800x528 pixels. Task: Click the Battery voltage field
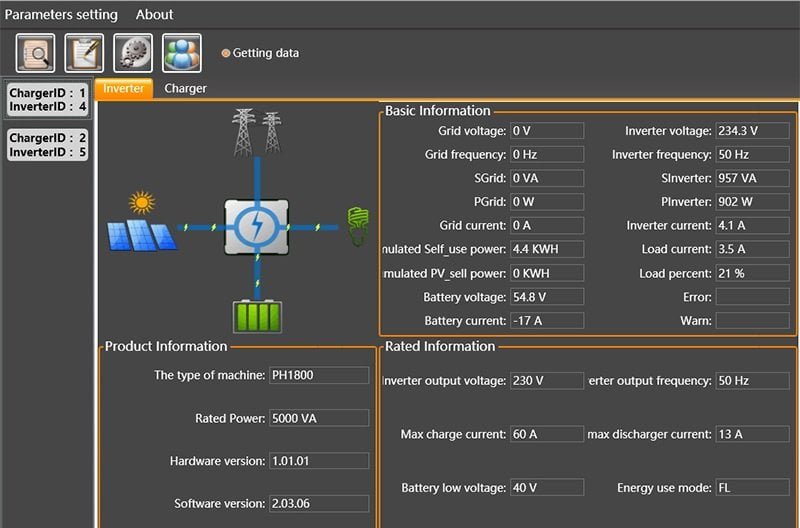pyautogui.click(x=547, y=297)
